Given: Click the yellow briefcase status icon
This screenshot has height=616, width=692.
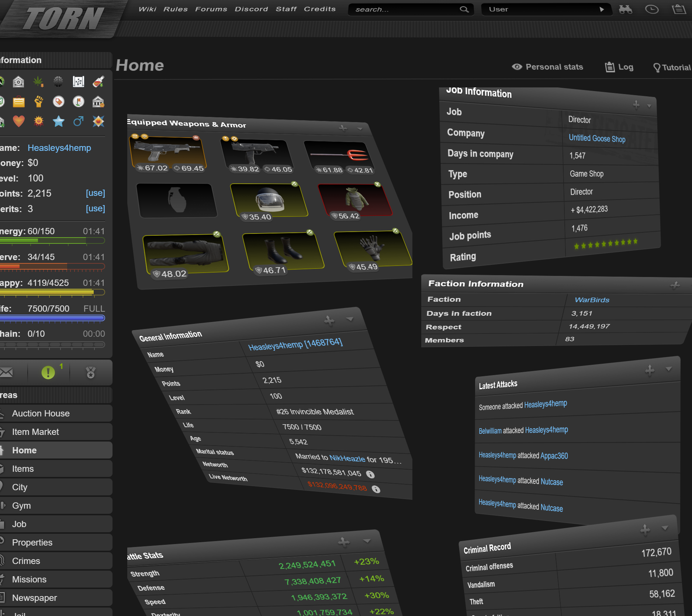Looking at the screenshot, I should coord(18,101).
